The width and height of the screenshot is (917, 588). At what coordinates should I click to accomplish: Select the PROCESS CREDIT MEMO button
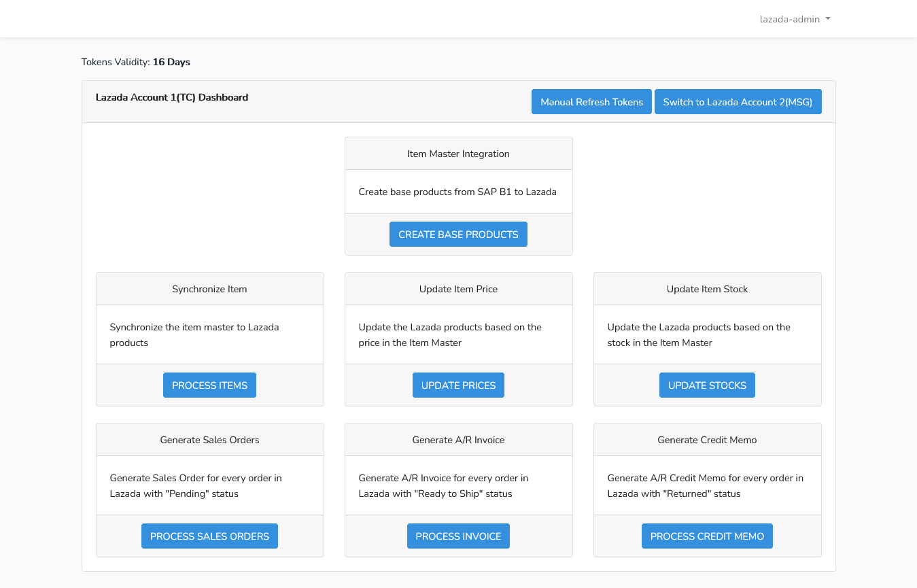(707, 536)
